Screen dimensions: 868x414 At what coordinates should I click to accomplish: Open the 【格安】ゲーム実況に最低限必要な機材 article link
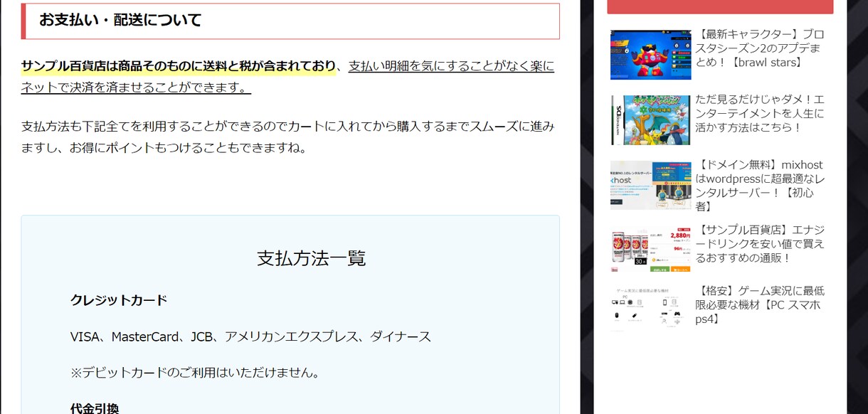point(760,305)
